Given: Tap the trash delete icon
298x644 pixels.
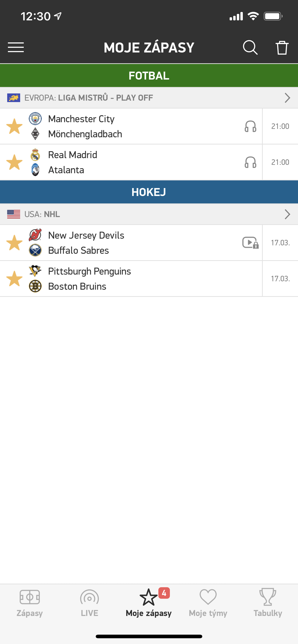Looking at the screenshot, I should 282,47.
